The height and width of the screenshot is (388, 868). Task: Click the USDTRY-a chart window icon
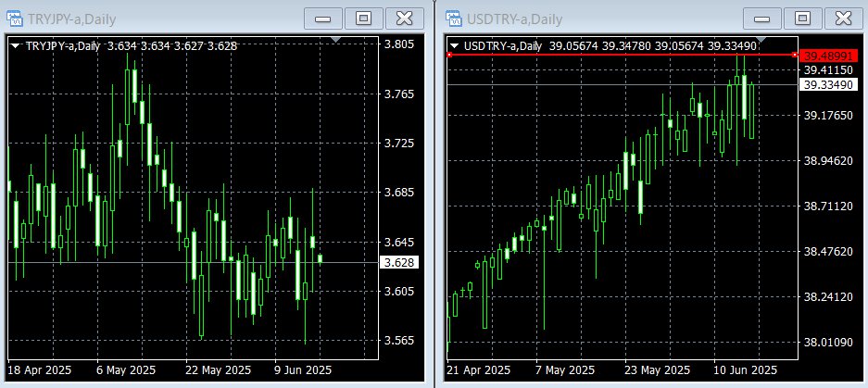tap(453, 19)
